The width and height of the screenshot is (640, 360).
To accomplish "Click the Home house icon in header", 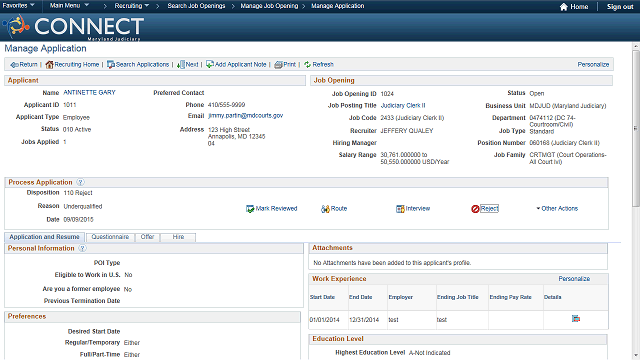I will click(564, 7).
